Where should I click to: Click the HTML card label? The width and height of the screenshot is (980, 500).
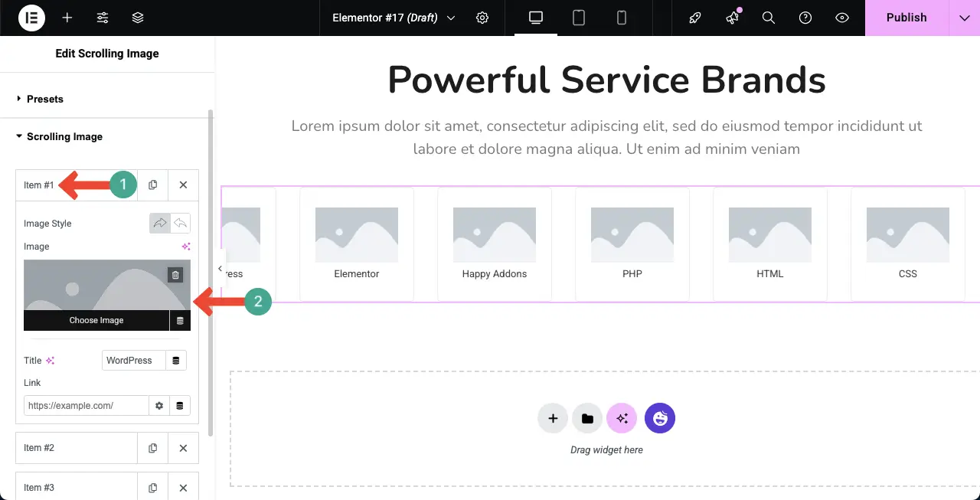point(770,274)
